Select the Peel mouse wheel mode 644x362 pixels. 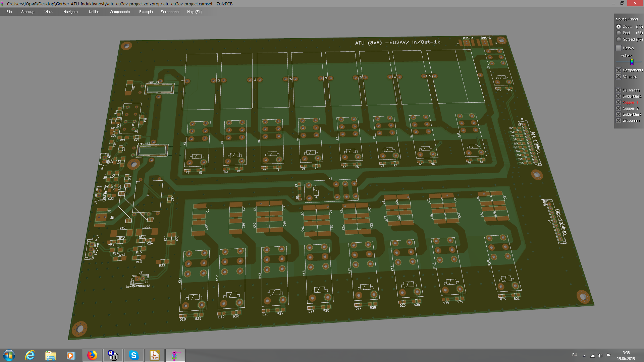619,33
